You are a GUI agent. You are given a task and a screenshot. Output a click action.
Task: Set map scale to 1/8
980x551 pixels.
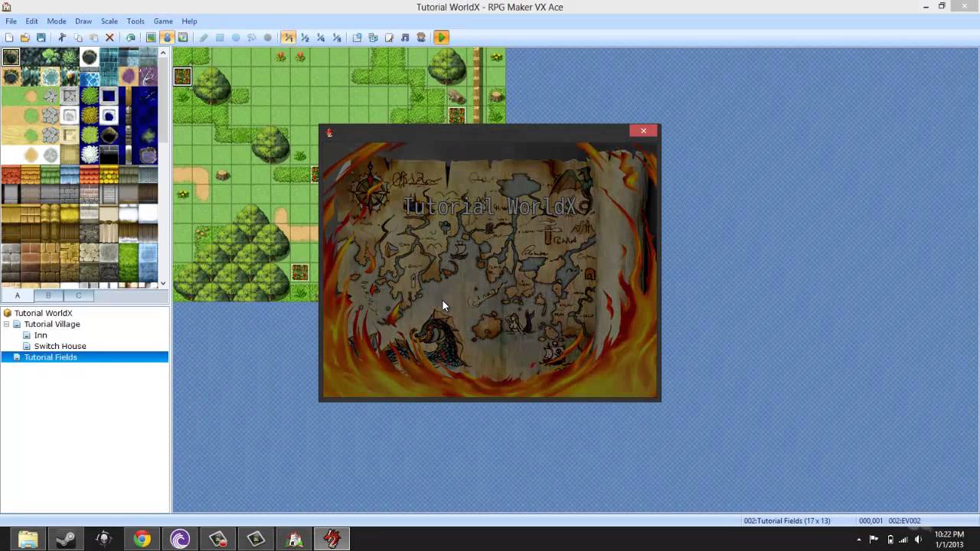(337, 37)
